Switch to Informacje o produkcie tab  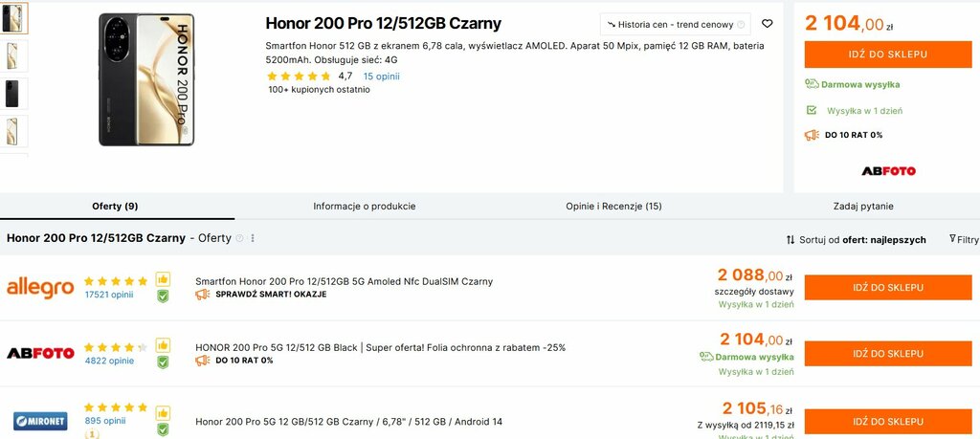(x=365, y=206)
